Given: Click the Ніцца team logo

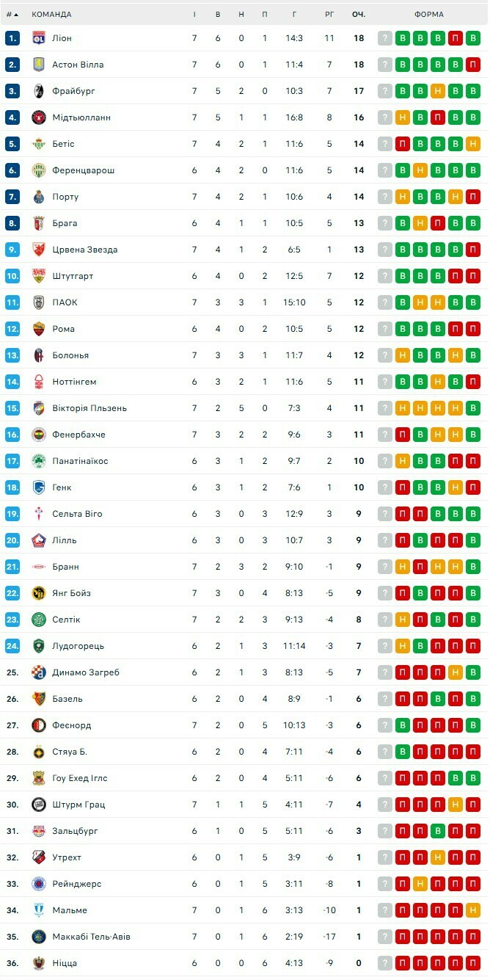Looking at the screenshot, I should click(x=39, y=963).
